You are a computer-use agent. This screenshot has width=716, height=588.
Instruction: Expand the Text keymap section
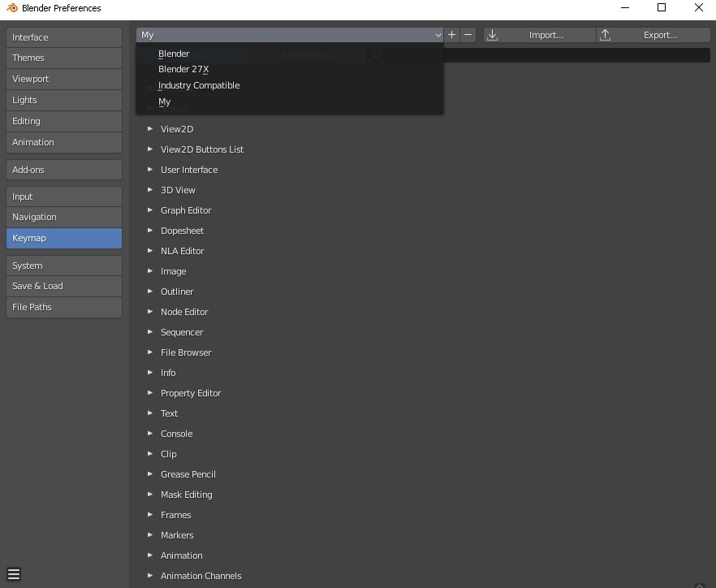[x=149, y=413]
